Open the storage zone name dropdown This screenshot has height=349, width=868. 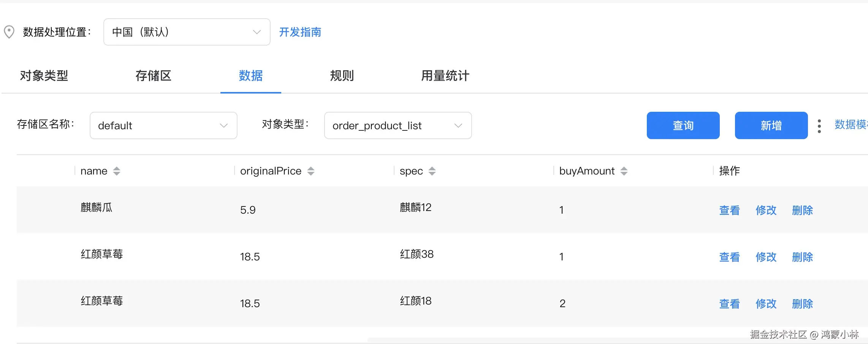pyautogui.click(x=163, y=125)
